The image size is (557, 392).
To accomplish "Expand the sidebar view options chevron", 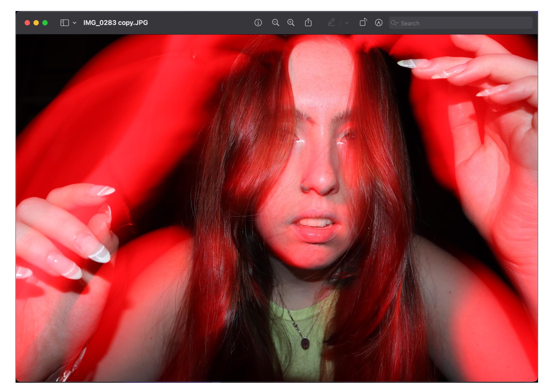I will pos(75,23).
